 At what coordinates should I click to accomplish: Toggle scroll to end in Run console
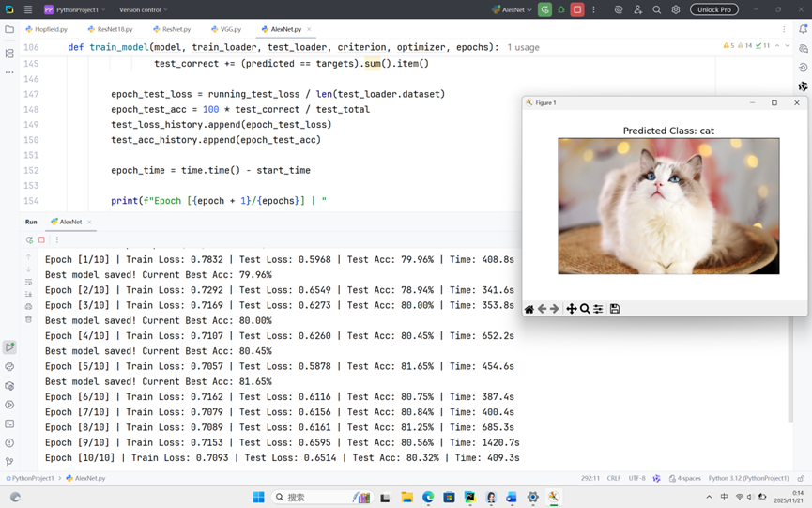pos(28,294)
